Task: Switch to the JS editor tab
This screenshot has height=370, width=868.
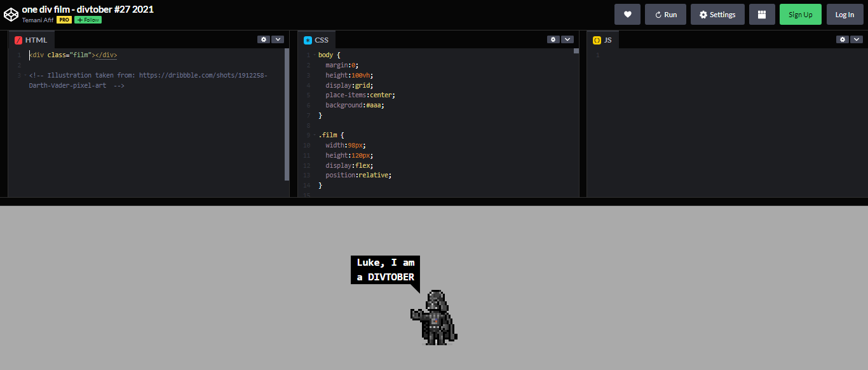Action: 602,39
